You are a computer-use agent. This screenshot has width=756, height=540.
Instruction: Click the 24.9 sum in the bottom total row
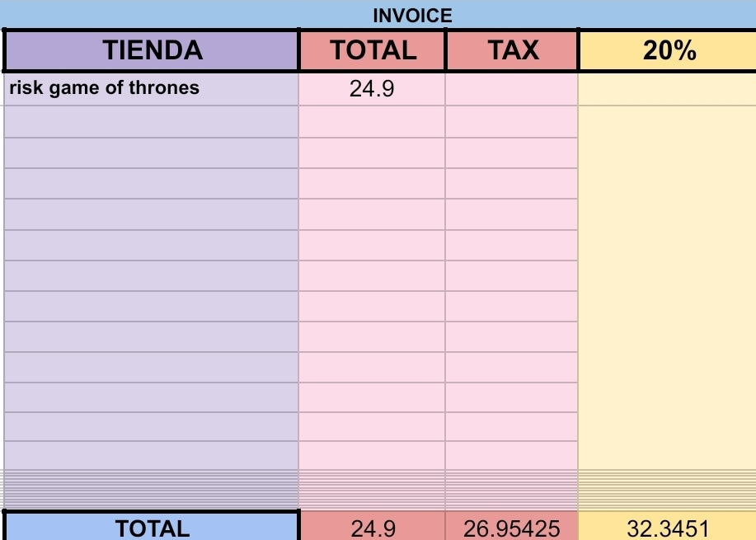(x=373, y=528)
